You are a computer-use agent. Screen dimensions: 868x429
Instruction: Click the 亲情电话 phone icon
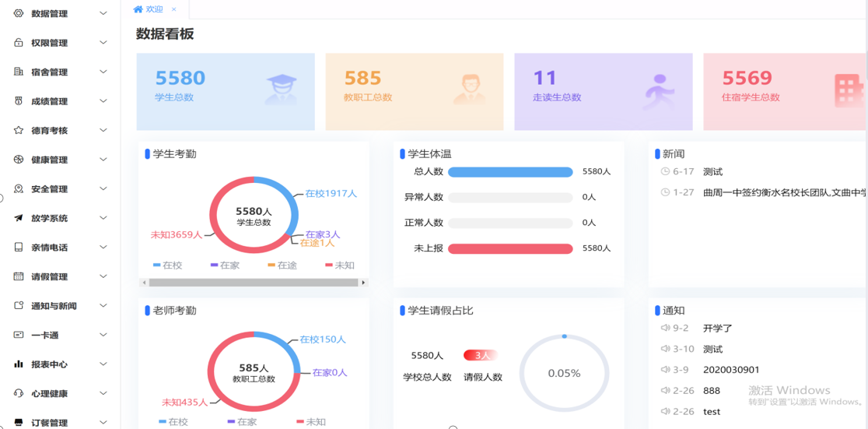18,248
